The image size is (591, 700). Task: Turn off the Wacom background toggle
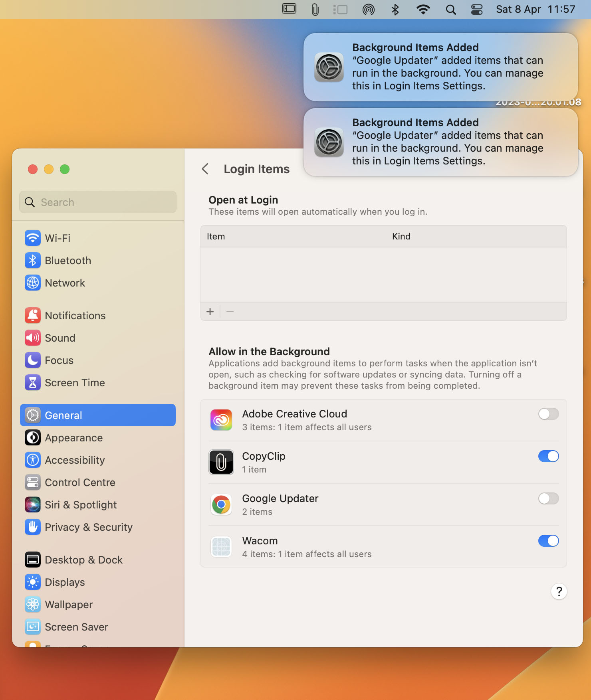tap(548, 541)
